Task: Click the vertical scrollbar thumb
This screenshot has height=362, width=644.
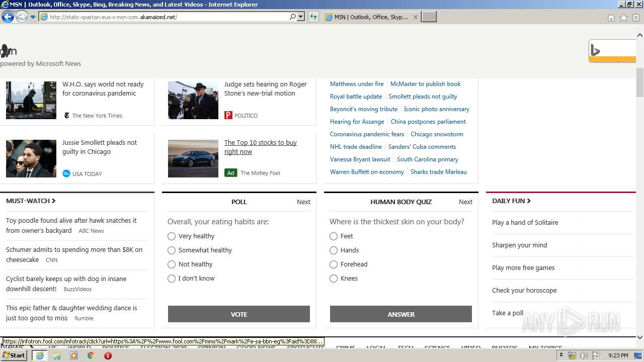Action: tap(640, 82)
